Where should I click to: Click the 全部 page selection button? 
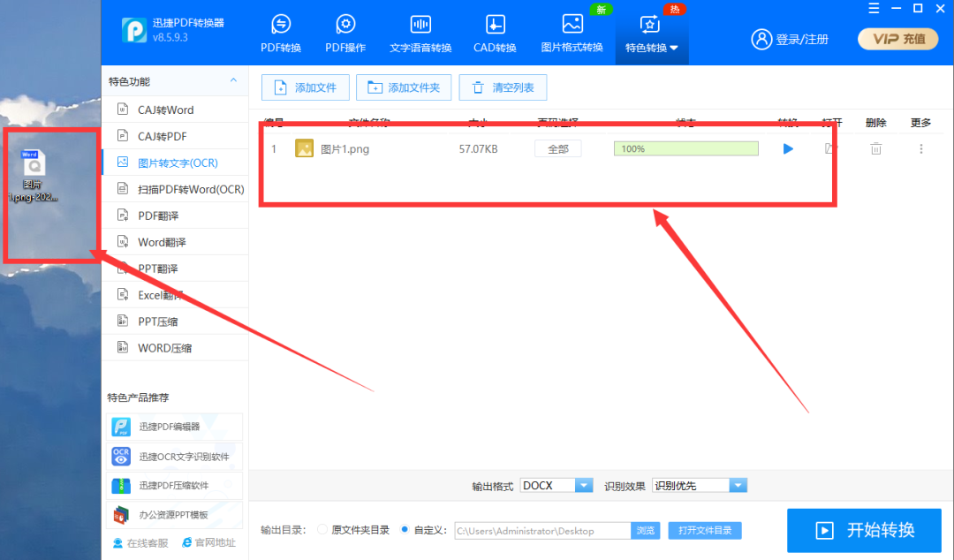(558, 149)
